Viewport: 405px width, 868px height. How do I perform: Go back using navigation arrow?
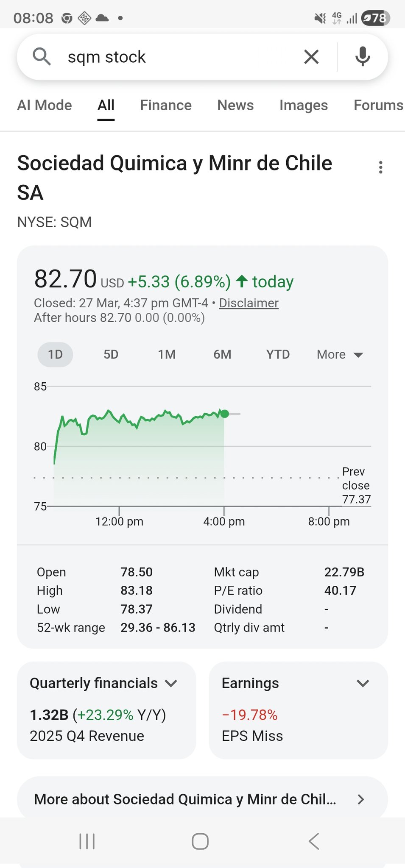tap(314, 841)
